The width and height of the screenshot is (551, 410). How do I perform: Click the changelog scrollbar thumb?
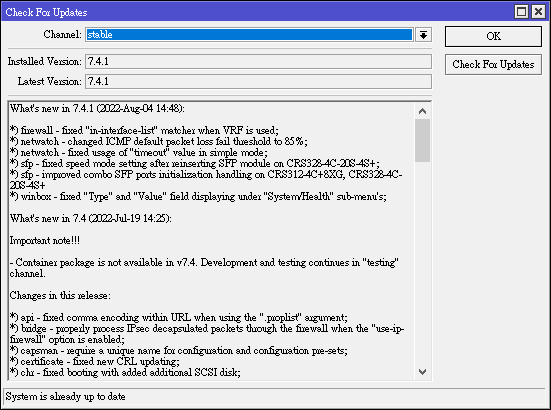[422, 141]
